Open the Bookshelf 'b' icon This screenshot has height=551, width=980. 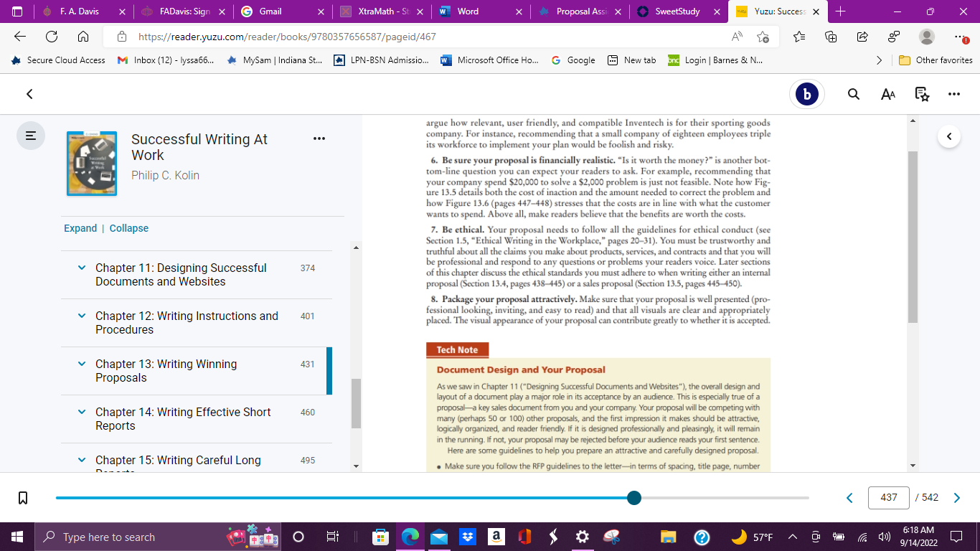[807, 94]
